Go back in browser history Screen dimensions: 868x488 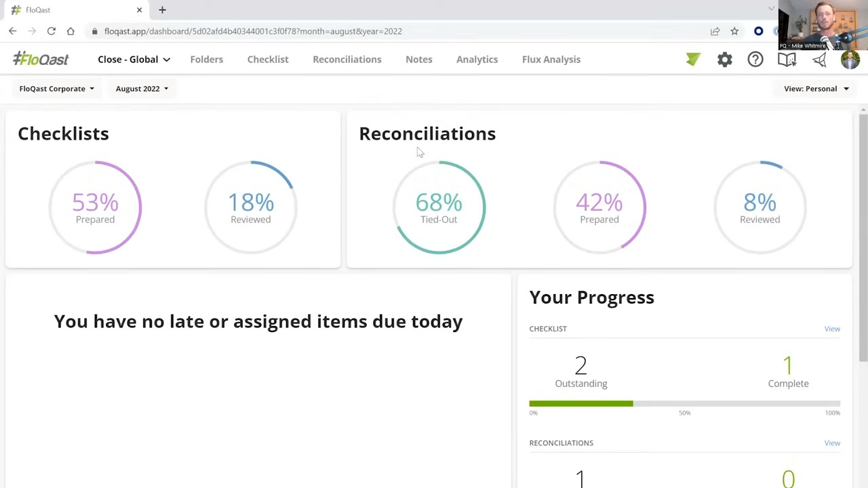[13, 31]
